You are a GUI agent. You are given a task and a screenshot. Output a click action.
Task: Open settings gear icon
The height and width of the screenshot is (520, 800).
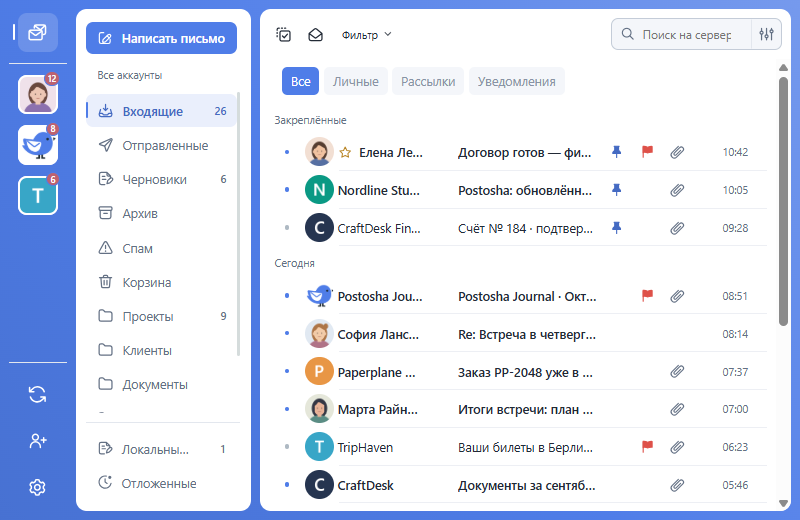pyautogui.click(x=37, y=487)
